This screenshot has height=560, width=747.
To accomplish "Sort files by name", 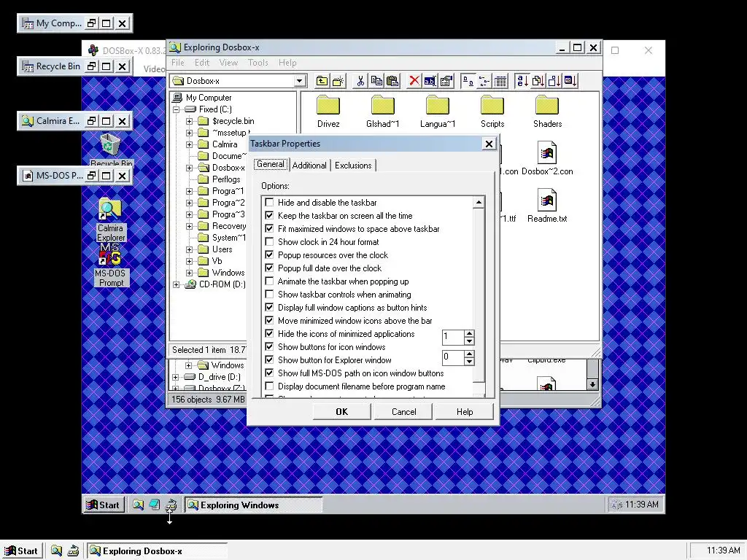I will click(x=522, y=81).
